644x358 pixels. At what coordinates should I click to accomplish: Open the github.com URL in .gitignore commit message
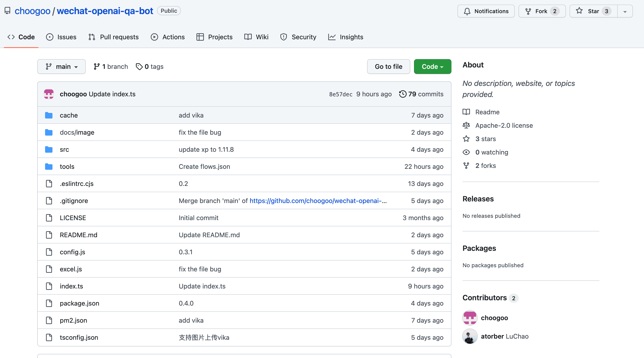pyautogui.click(x=318, y=201)
